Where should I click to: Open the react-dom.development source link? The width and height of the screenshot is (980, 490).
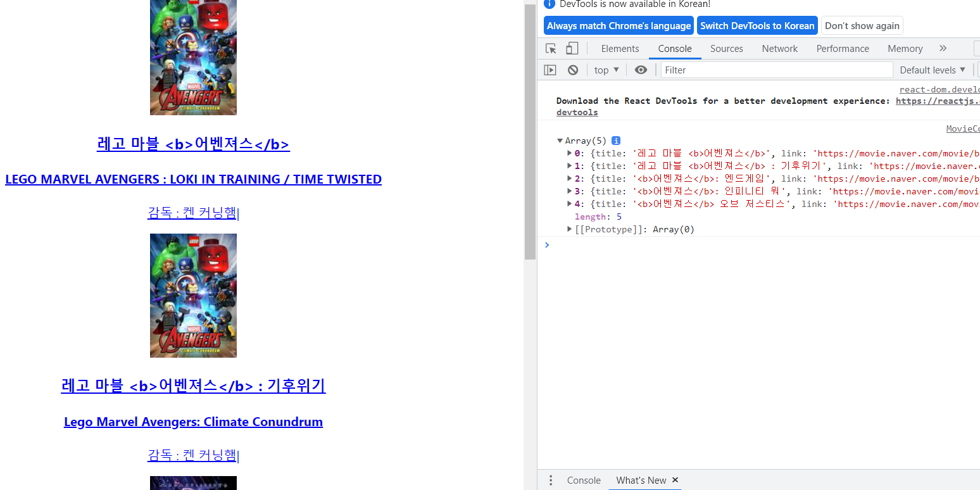pyautogui.click(x=939, y=90)
